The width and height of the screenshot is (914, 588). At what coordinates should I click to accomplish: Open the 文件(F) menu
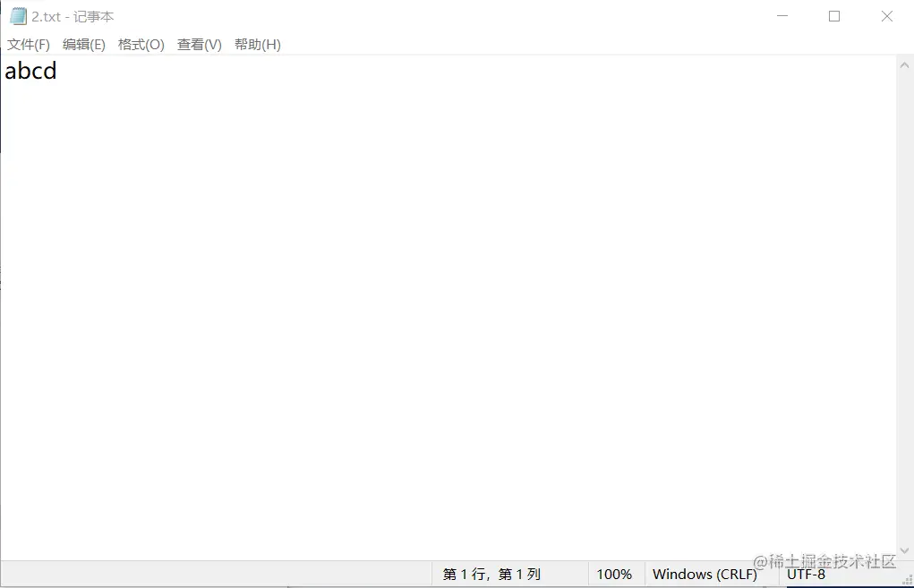pos(29,45)
